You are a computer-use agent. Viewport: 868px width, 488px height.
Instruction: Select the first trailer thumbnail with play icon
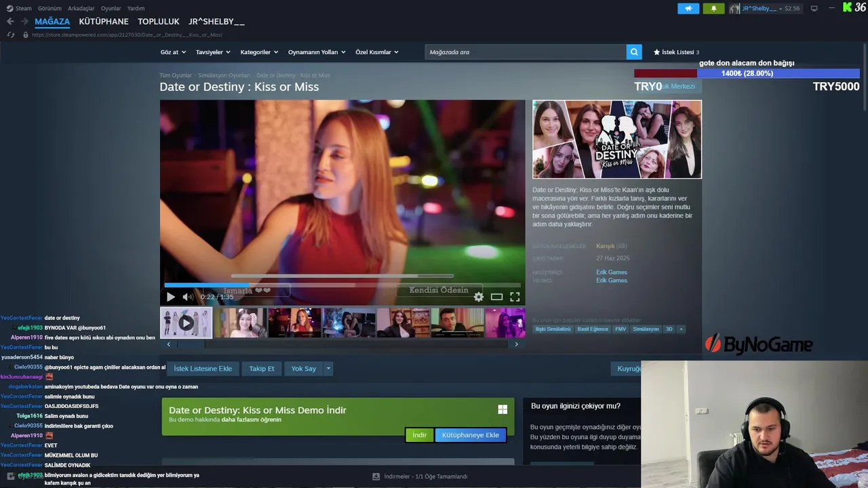tap(186, 323)
